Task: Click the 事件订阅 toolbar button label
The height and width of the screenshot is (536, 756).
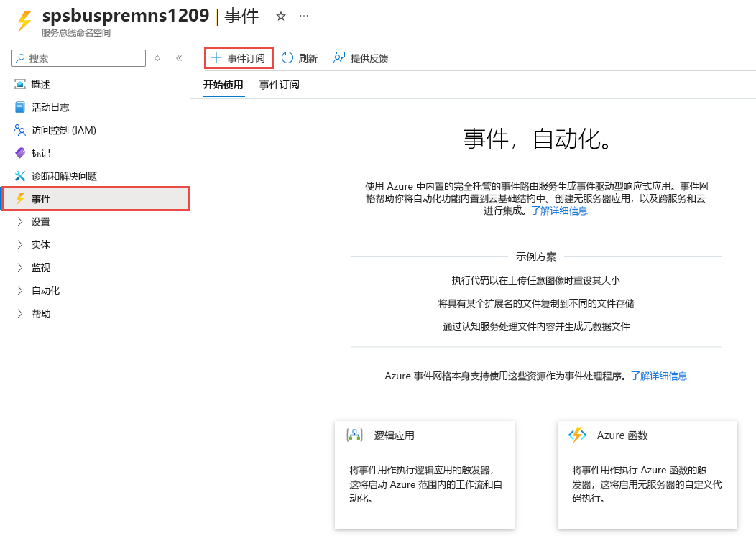Action: [246, 58]
